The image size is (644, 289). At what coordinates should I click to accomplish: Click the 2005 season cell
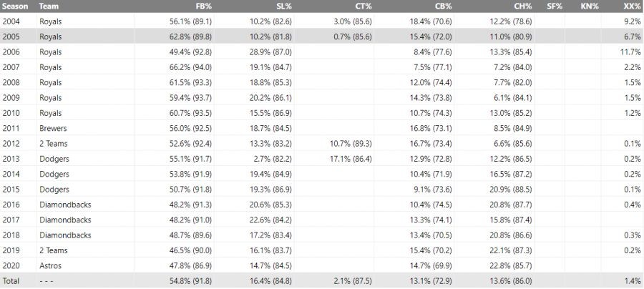point(12,36)
